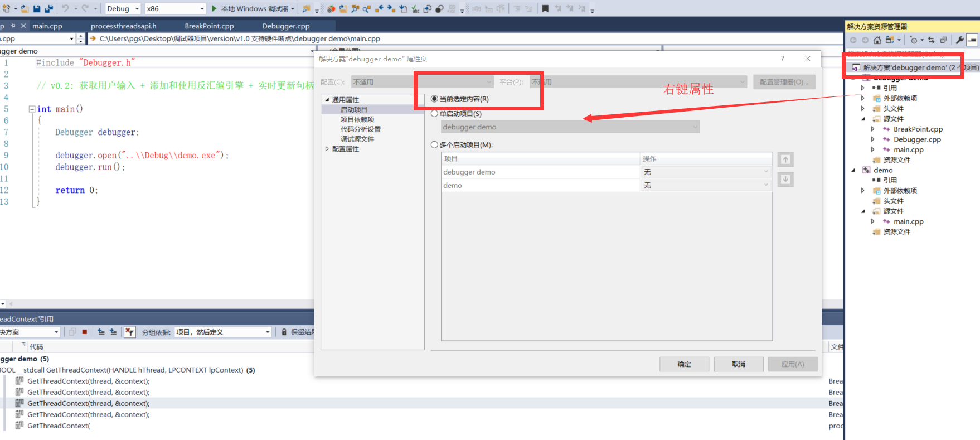The image size is (980, 440).
Task: Close the active main.cpp editor tab
Action: click(23, 26)
